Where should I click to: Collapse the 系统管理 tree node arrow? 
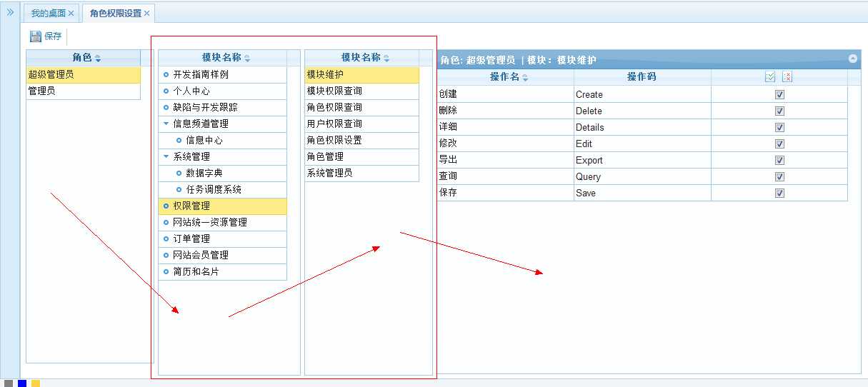(166, 156)
